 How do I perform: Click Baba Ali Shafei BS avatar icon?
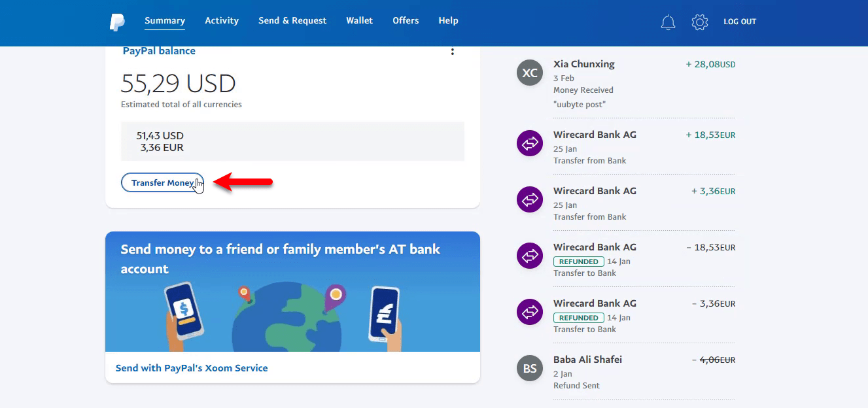tap(530, 368)
